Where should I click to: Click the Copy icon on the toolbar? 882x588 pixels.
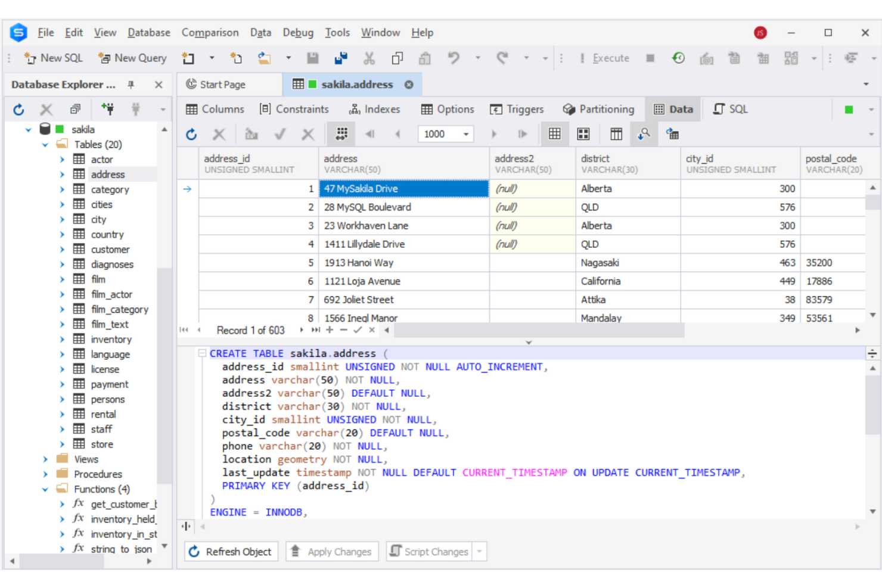click(396, 58)
